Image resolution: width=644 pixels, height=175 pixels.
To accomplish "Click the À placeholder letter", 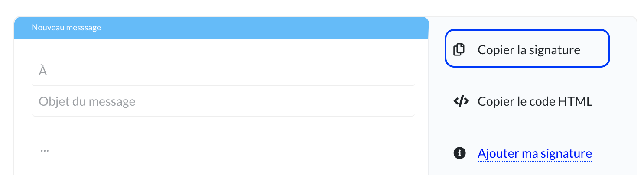I will [x=43, y=71].
